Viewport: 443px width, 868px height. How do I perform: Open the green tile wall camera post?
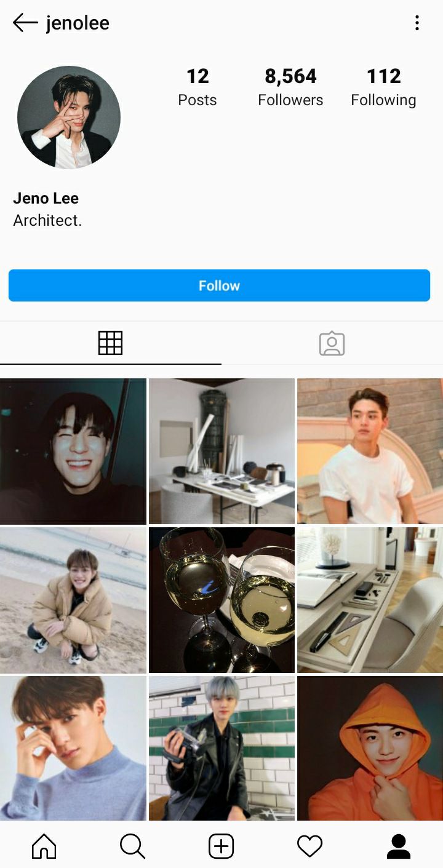221,747
